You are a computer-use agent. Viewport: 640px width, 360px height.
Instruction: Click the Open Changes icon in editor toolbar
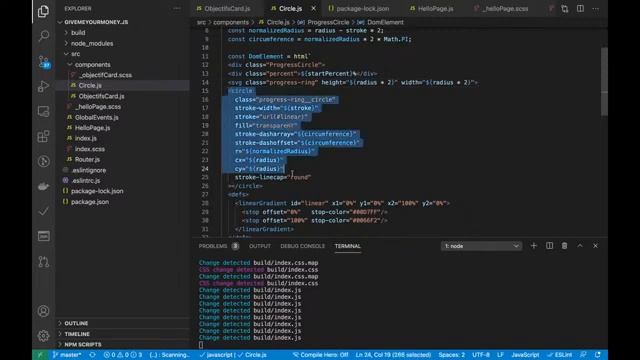[x=564, y=8]
